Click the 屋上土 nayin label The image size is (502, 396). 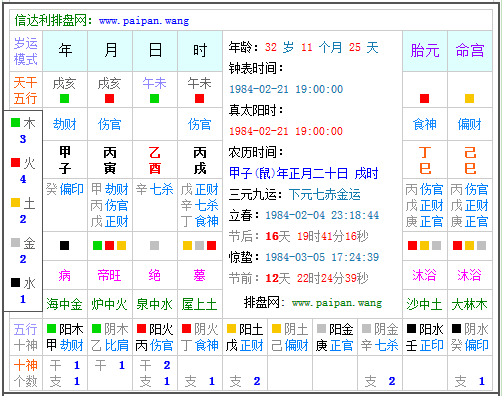coord(199,304)
